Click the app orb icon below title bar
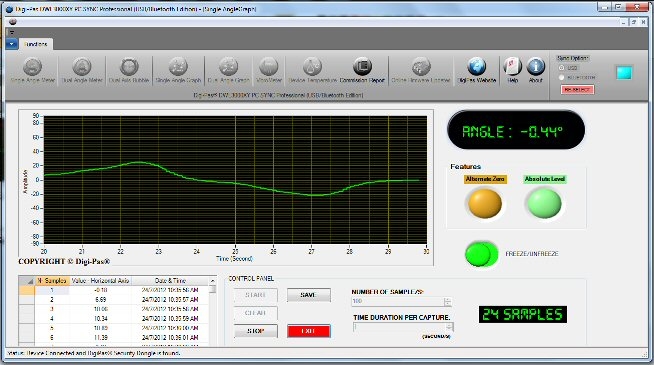 [x=13, y=22]
